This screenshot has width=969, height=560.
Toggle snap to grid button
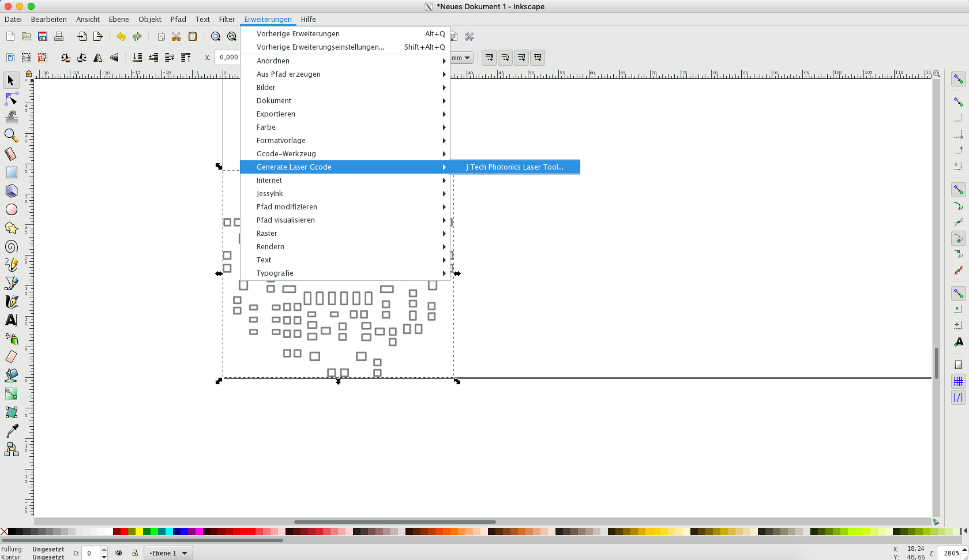tap(958, 381)
